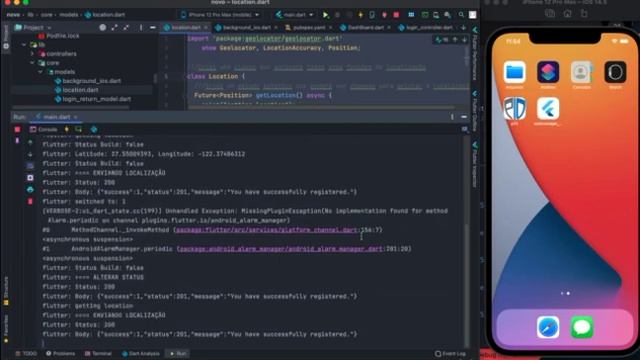Open the TODO tool window

point(27,353)
